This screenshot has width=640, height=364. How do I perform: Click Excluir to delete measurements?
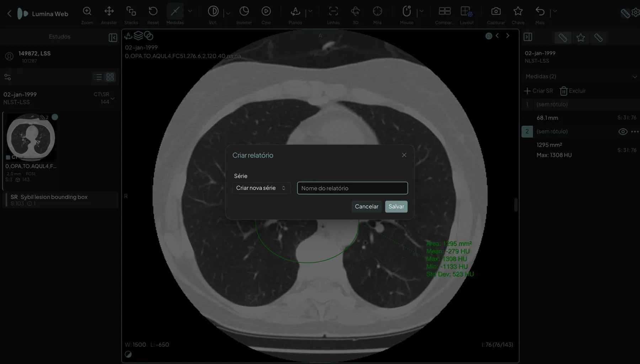click(x=572, y=91)
